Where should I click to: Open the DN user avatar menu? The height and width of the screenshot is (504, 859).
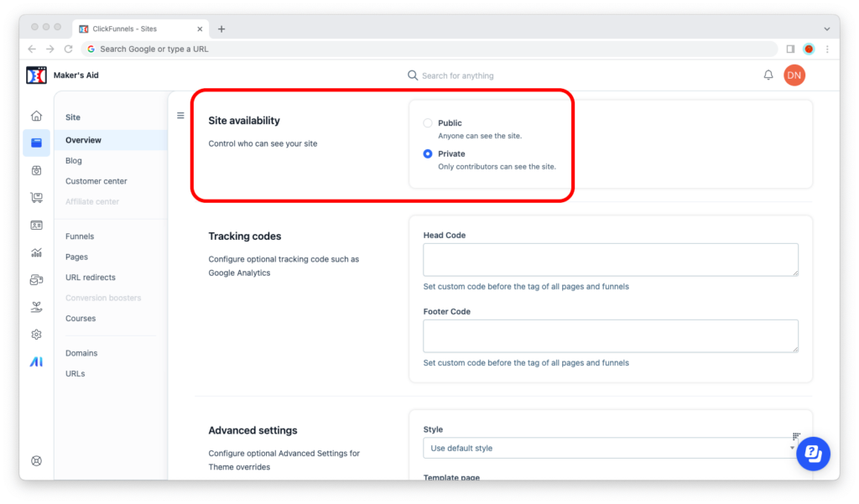[x=794, y=75]
